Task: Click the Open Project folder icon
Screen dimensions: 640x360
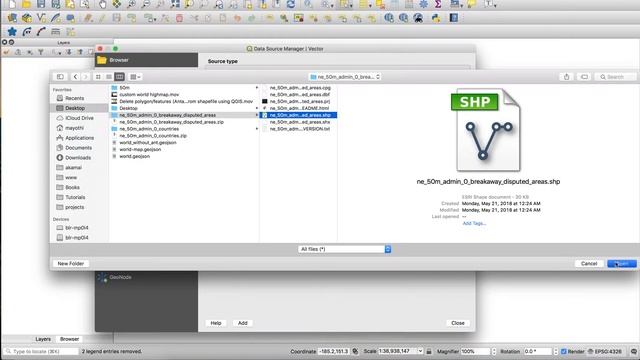Action: click(x=26, y=4)
